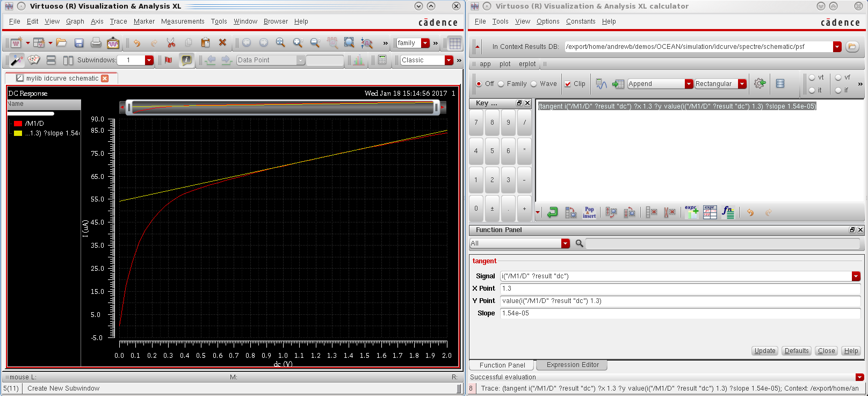Screen dimensions: 868x396
Task: Click the keypad 7 key
Action: 476,123
